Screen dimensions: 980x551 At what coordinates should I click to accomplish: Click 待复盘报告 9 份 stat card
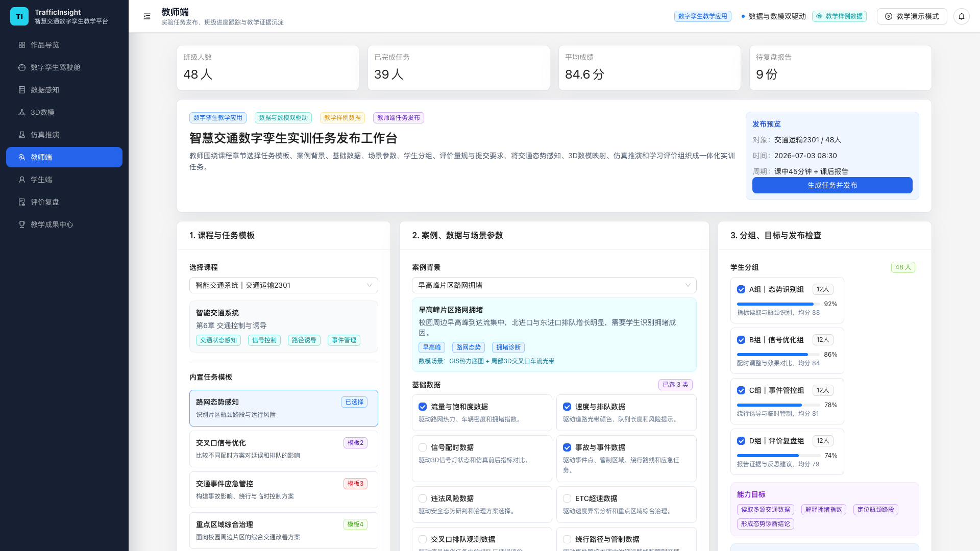tap(841, 68)
